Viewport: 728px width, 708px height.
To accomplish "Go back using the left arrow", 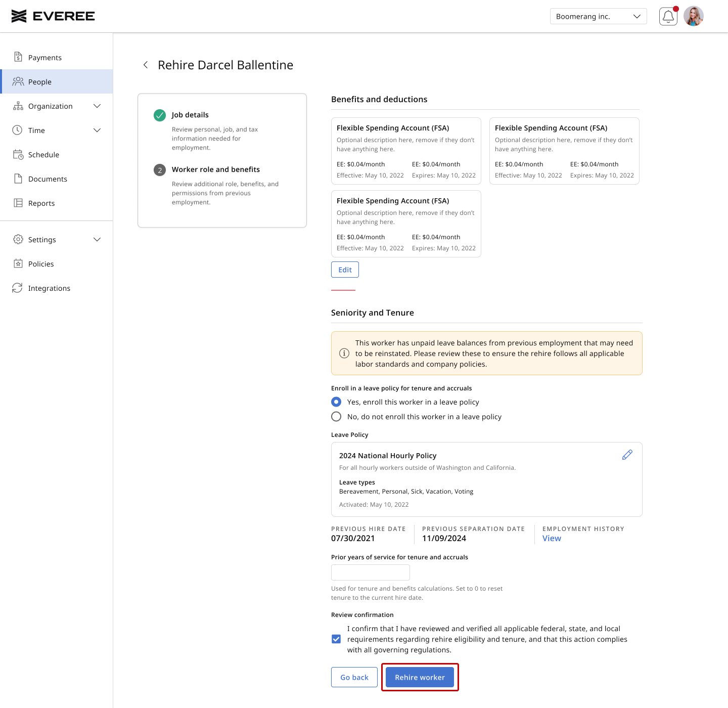I will (146, 65).
